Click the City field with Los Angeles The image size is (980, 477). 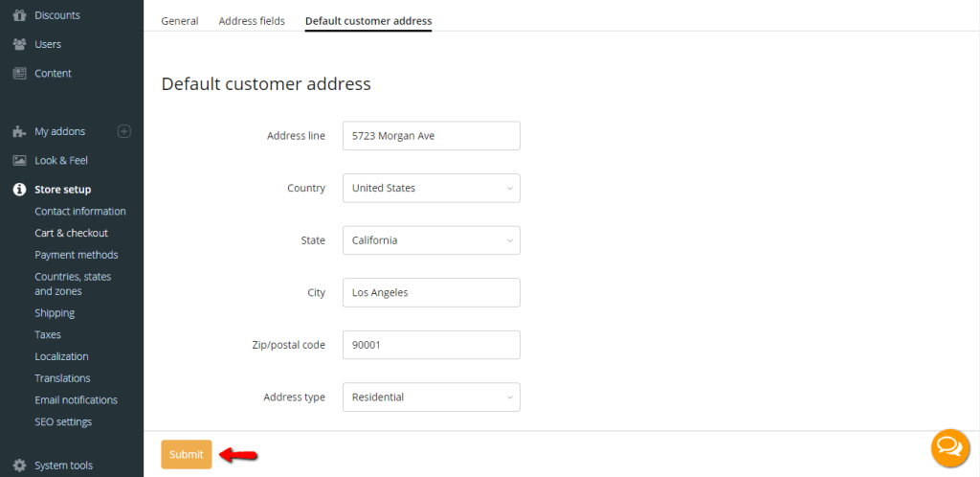[432, 292]
